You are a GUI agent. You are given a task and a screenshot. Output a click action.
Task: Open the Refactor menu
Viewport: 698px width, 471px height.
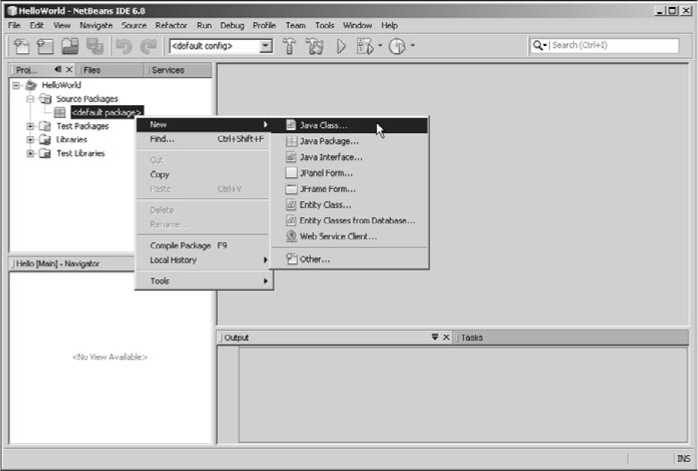[171, 25]
